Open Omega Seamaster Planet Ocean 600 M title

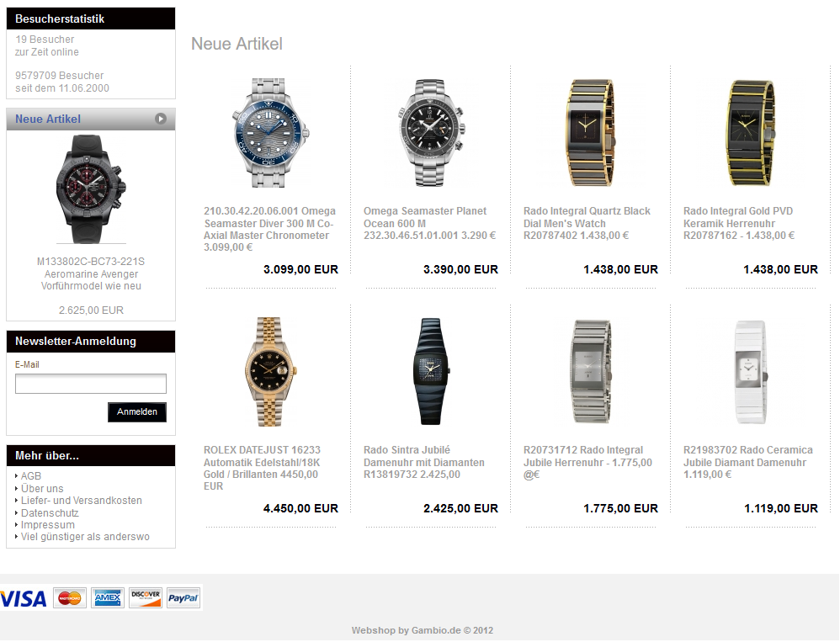click(x=429, y=223)
